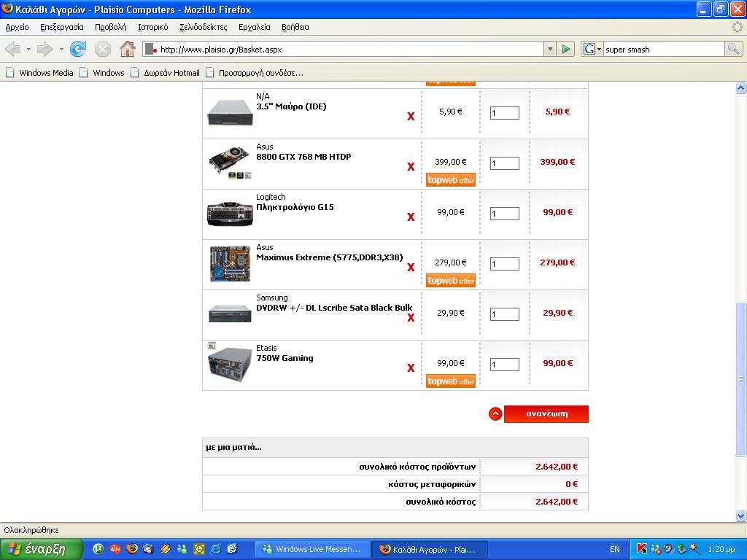Click the total cost value 2.642,00 € in συνολικό κόστος row
This screenshot has width=747, height=560.
pos(557,502)
